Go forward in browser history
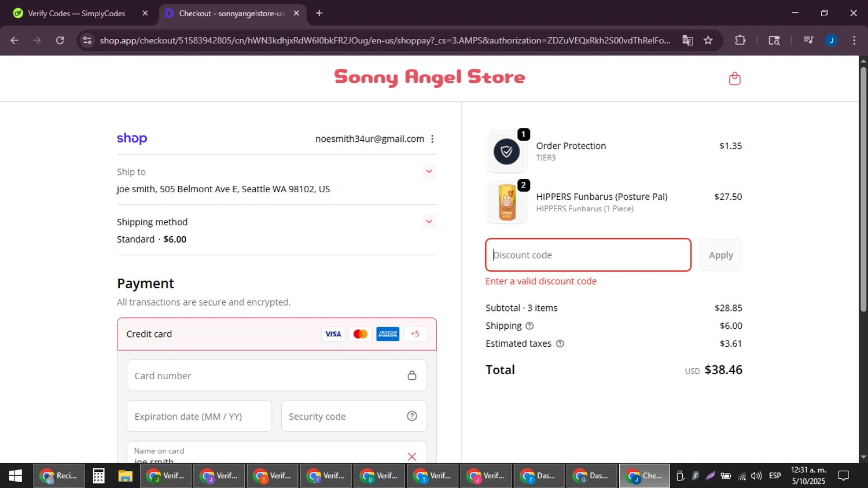 (x=37, y=41)
